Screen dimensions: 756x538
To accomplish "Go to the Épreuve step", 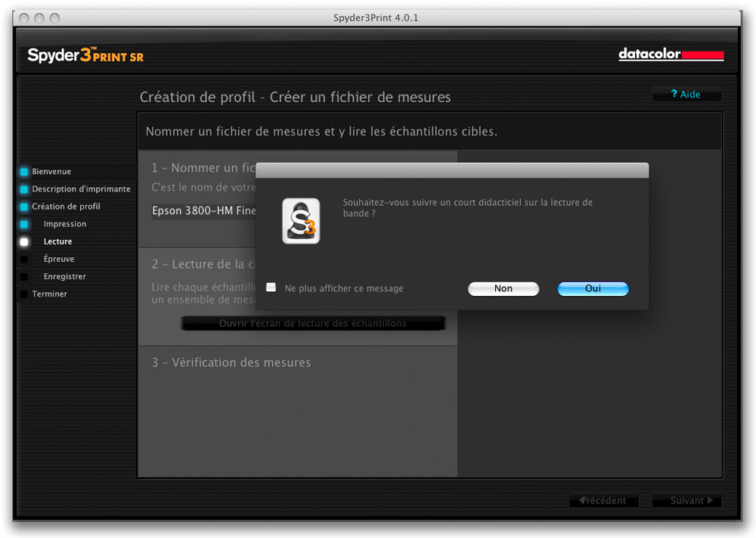I will point(59,259).
